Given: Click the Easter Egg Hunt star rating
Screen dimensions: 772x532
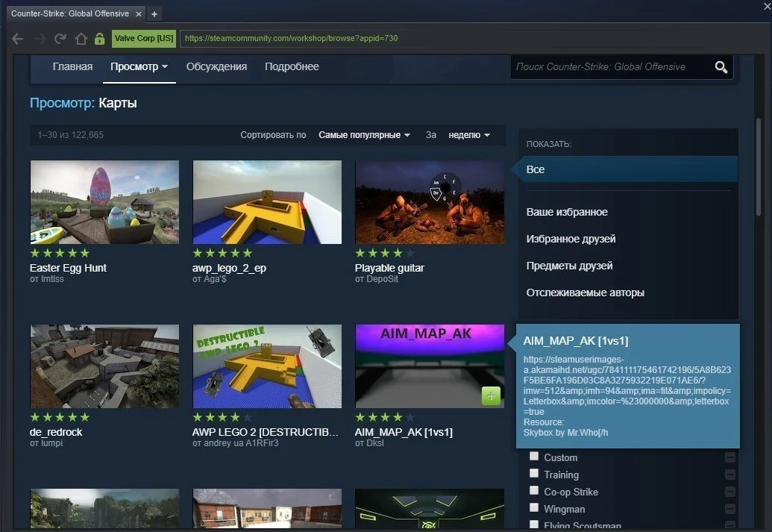Looking at the screenshot, I should click(x=60, y=253).
